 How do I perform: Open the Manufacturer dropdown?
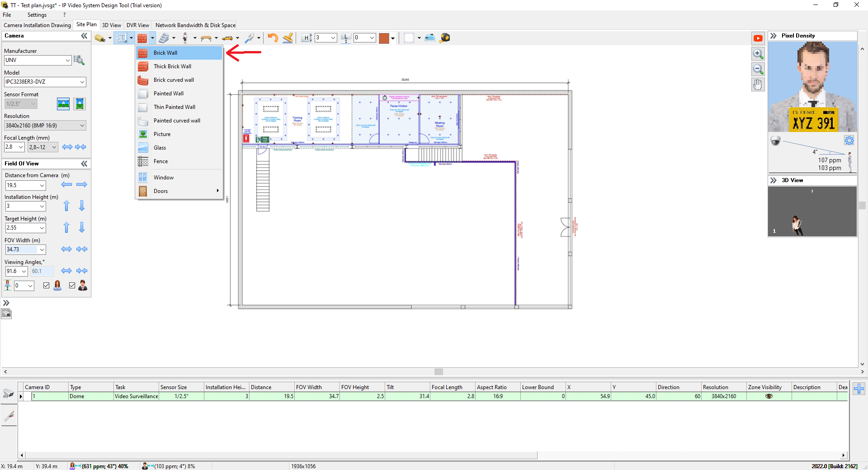[x=67, y=60]
